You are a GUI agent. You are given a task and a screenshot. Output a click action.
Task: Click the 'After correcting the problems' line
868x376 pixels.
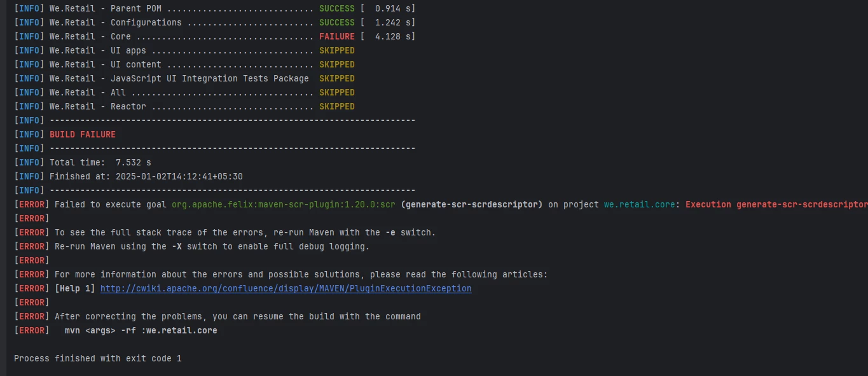click(217, 316)
